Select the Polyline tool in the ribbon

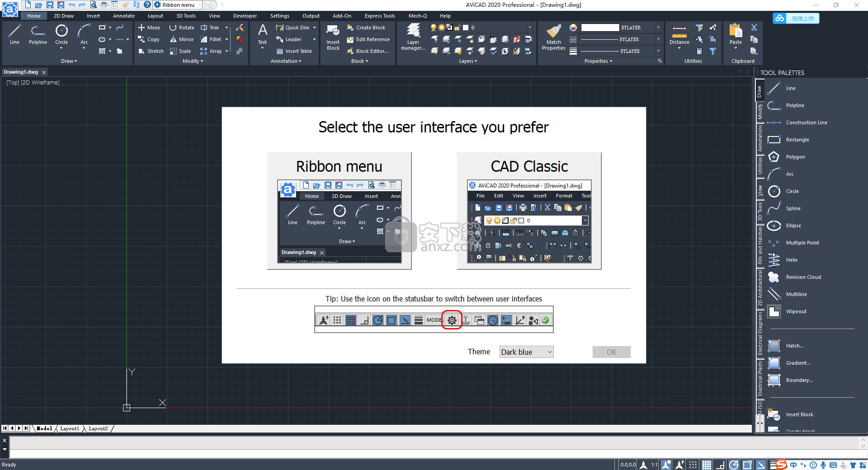(x=38, y=35)
